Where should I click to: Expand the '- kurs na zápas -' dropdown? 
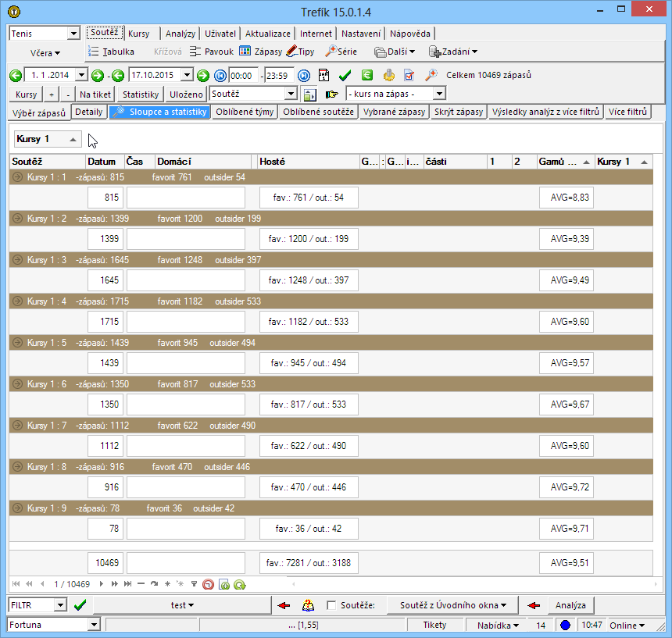coord(439,94)
